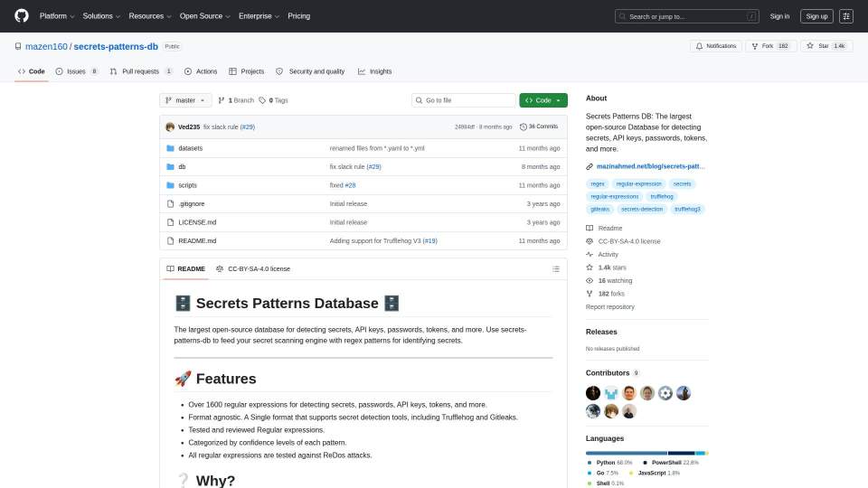The width and height of the screenshot is (868, 488).
Task: Open the .gitignore file
Action: pos(192,203)
